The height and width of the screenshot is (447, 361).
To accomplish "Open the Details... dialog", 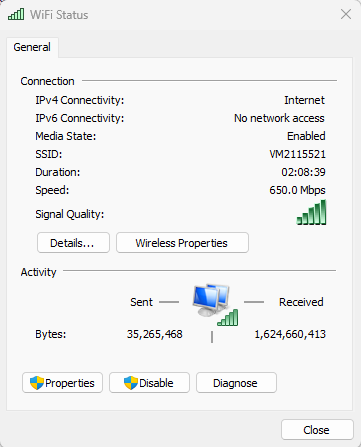I will pos(73,243).
